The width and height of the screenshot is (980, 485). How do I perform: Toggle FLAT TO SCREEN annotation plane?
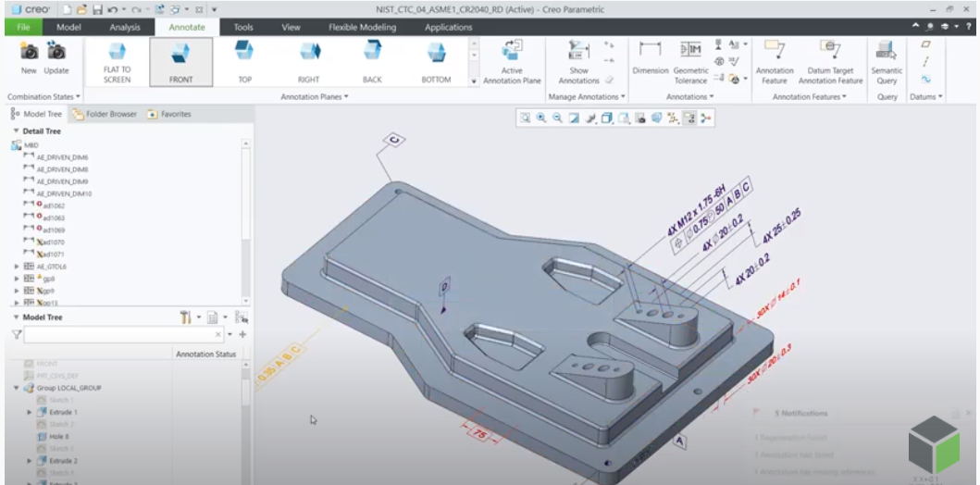pos(117,62)
